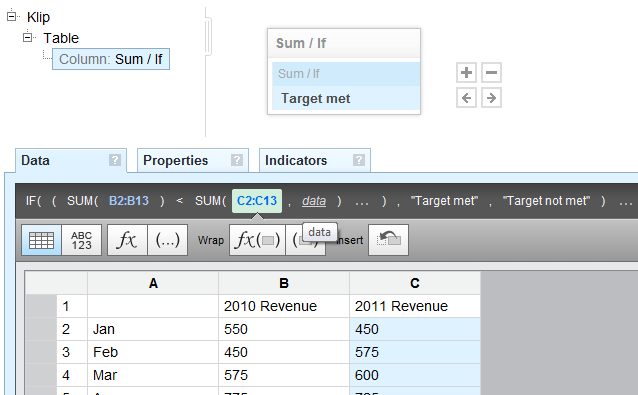Click Mar's 2010 Revenue value 575
The height and width of the screenshot is (395, 638).
click(x=284, y=375)
